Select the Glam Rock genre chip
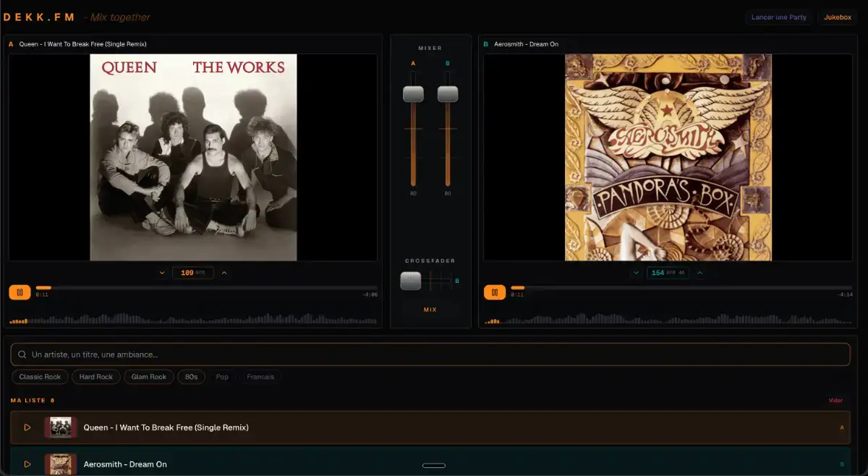The width and height of the screenshot is (868, 476). 149,377
